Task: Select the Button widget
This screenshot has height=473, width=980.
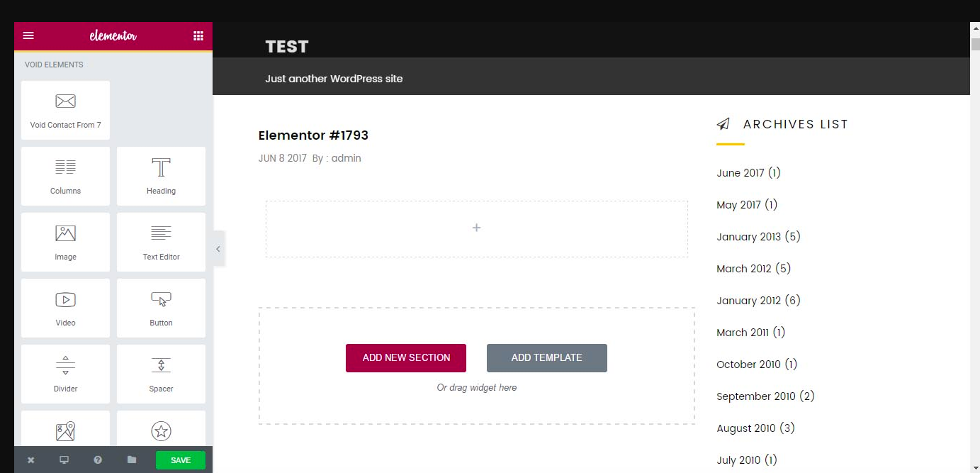Action: click(x=161, y=308)
